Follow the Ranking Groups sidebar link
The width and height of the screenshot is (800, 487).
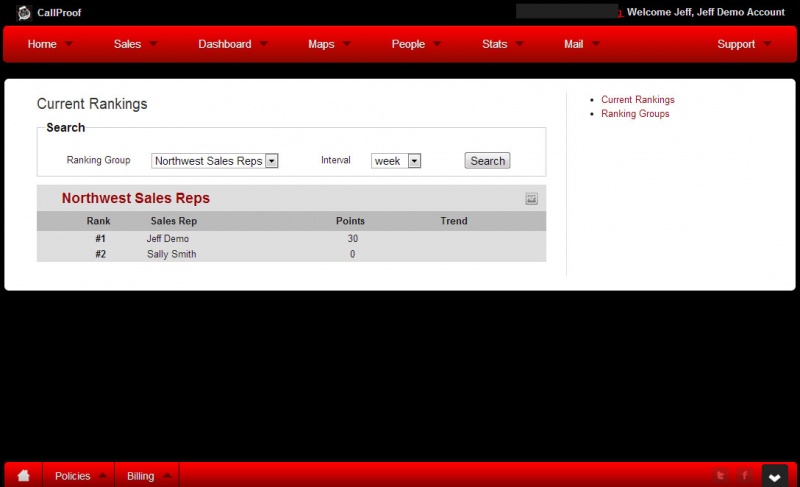click(x=635, y=114)
